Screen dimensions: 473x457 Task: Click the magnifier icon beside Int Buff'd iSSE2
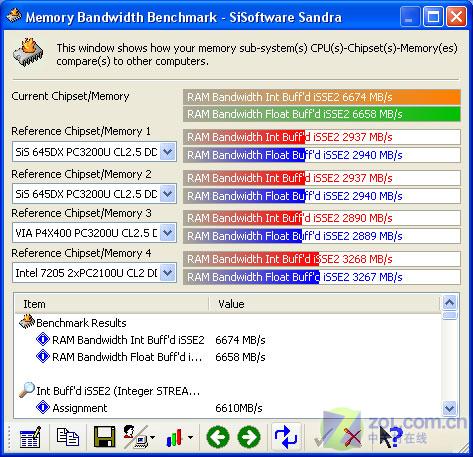(x=27, y=390)
